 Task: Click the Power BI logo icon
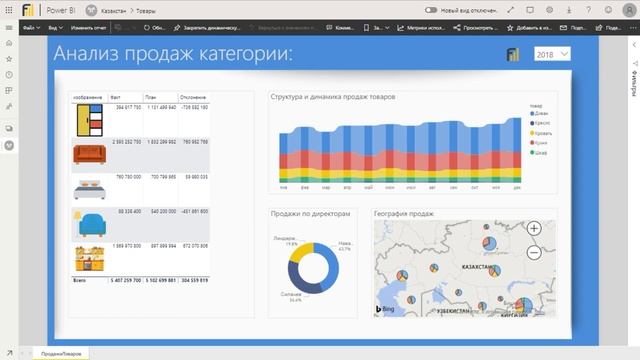(28, 10)
